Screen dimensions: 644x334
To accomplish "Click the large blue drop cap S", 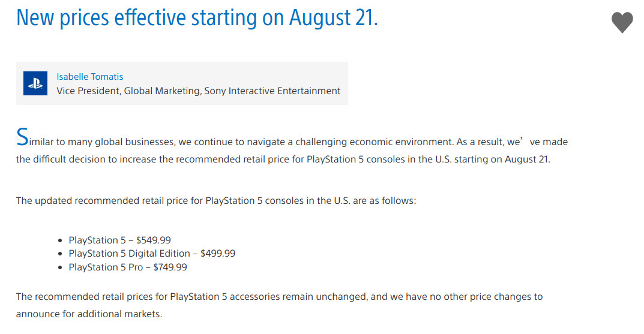I will click(x=22, y=137).
